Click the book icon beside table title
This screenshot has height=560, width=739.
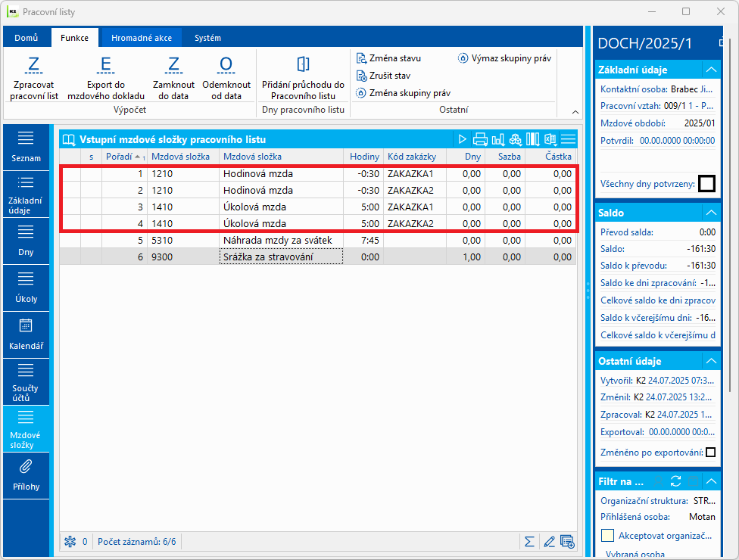[70, 140]
